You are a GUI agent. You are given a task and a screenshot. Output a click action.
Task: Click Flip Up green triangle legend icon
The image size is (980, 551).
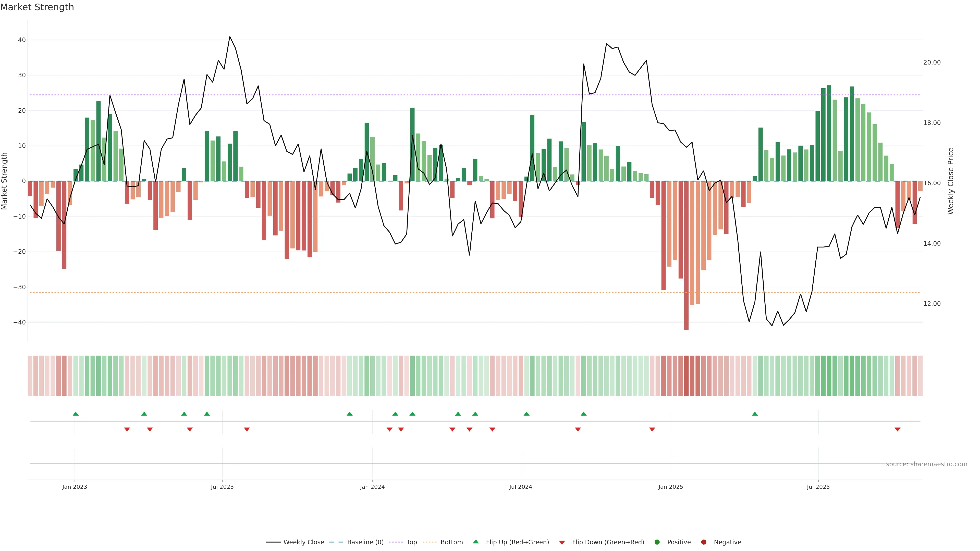pos(475,542)
